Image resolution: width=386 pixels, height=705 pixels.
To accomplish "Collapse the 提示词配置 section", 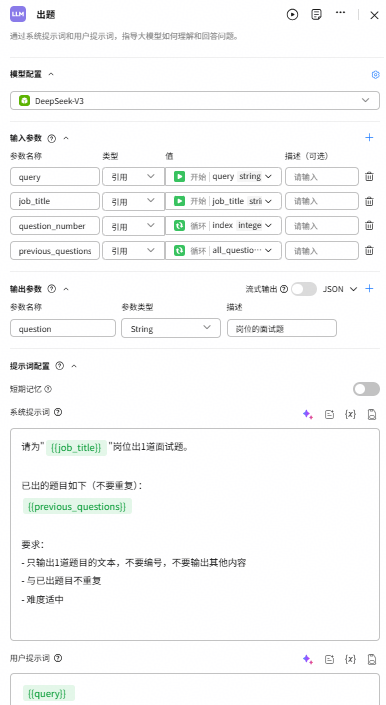I will click(74, 366).
